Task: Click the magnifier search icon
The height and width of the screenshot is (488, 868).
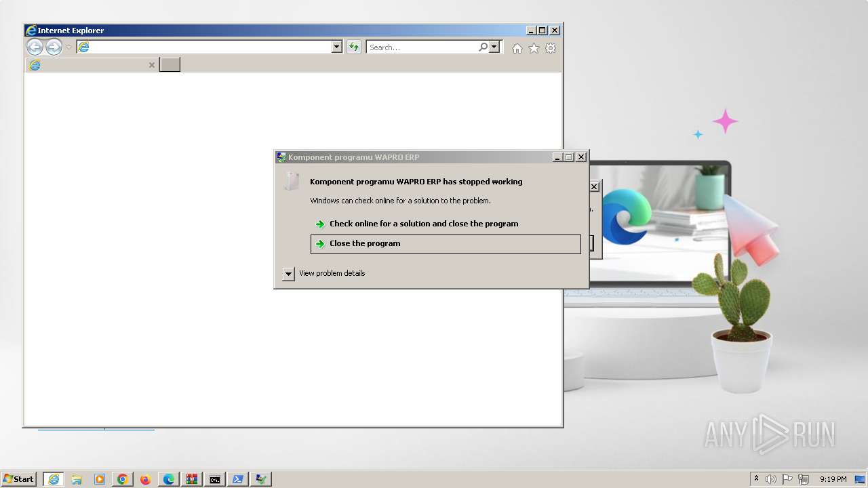Action: [x=483, y=47]
